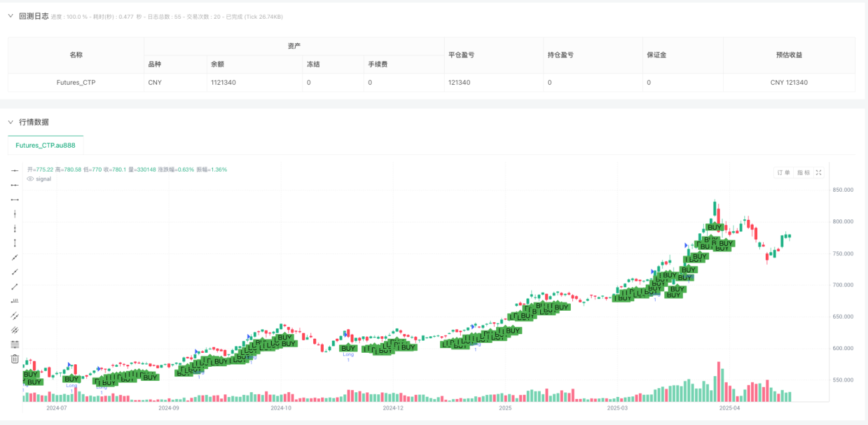Select the vertical line drawing tool
The image size is (868, 425).
15,214
